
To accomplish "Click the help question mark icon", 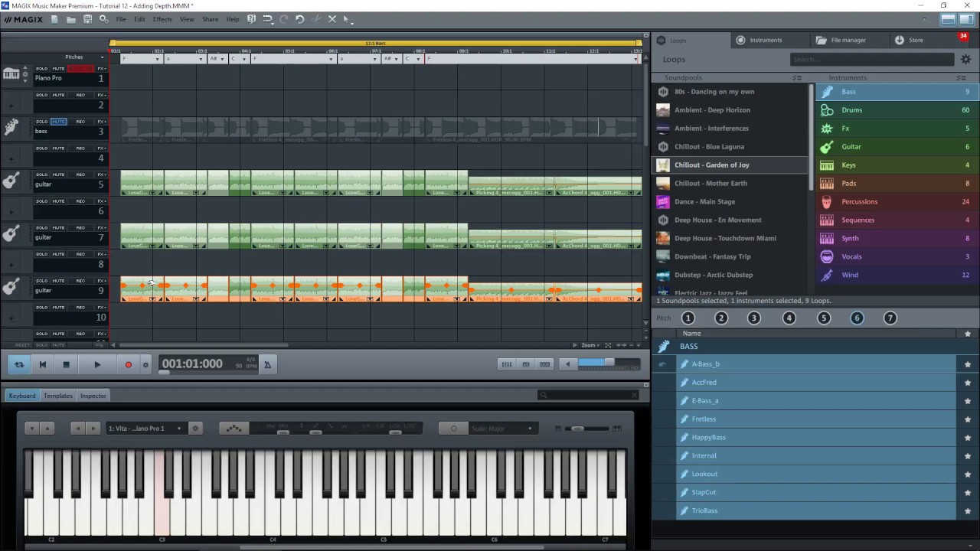I will [x=251, y=19].
